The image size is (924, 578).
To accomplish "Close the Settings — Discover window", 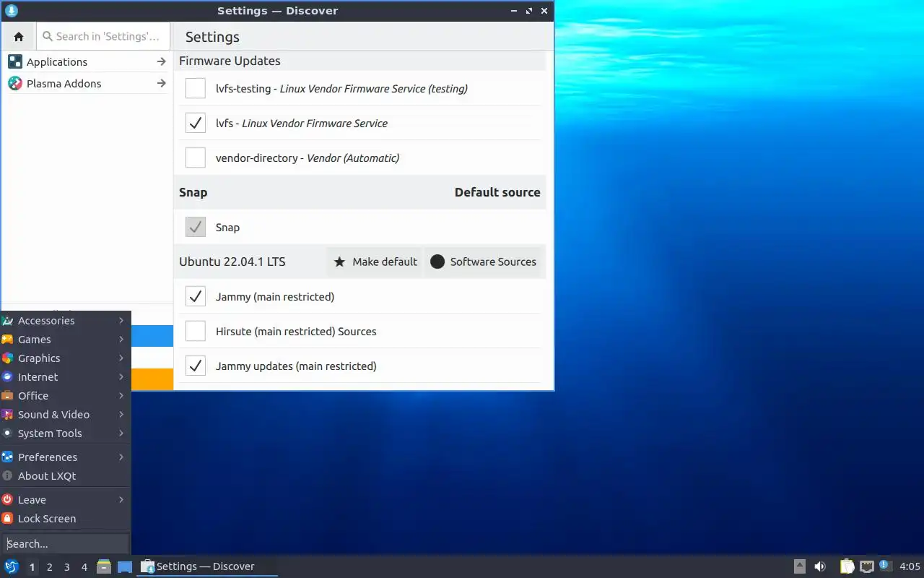I will click(x=544, y=11).
